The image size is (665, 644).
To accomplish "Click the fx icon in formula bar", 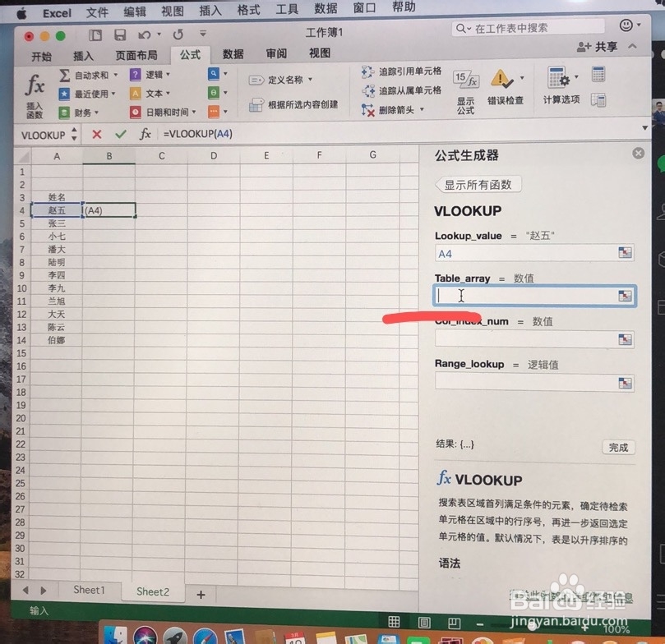I will [145, 134].
